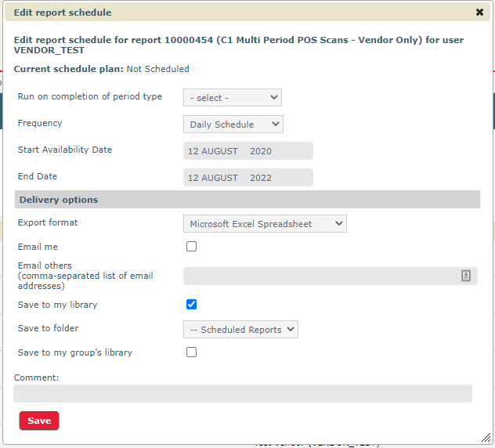
Task: Close the Edit report schedule dialog
Action: point(479,13)
